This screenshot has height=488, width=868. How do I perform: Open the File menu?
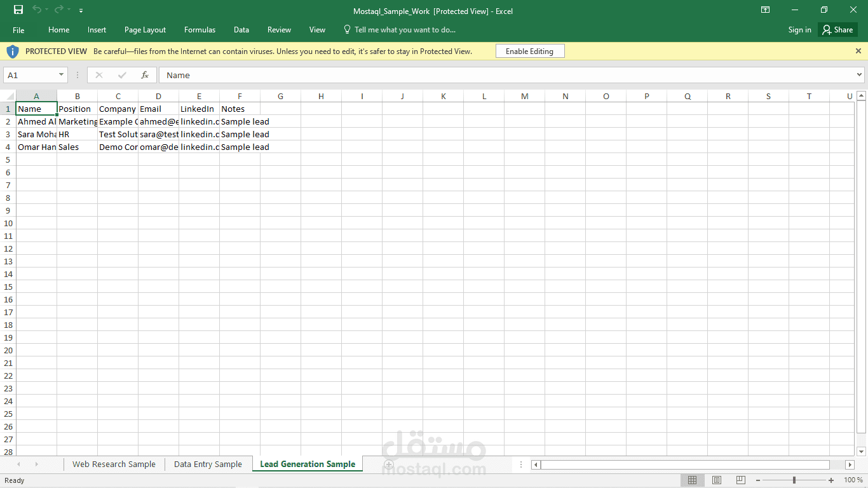click(18, 30)
